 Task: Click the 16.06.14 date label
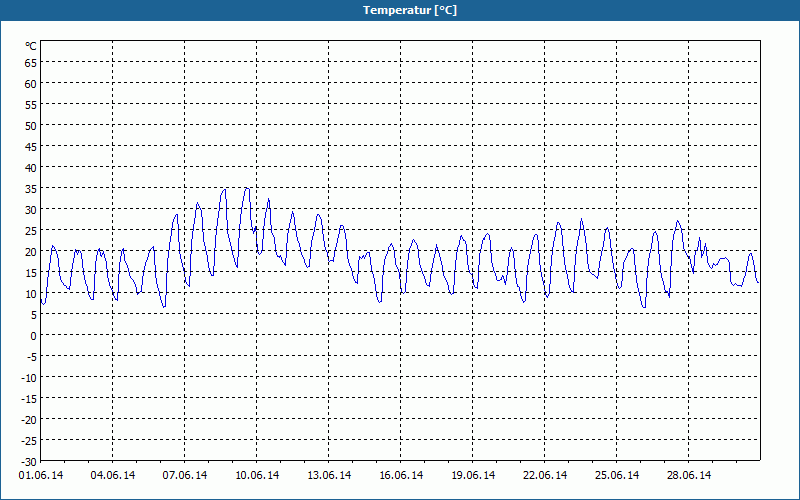tap(401, 476)
